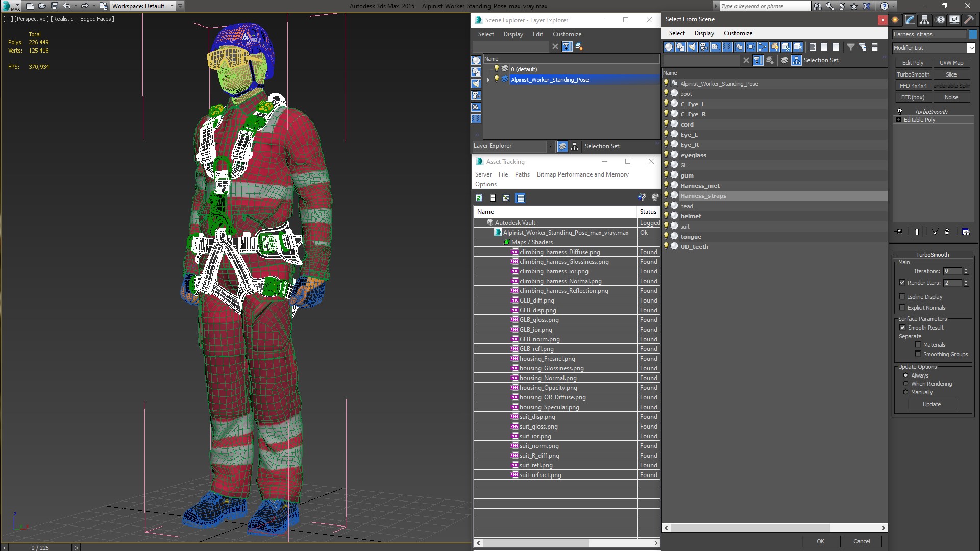The width and height of the screenshot is (980, 551).
Task: Toggle Display Space Warps filter icon
Action: tap(727, 47)
